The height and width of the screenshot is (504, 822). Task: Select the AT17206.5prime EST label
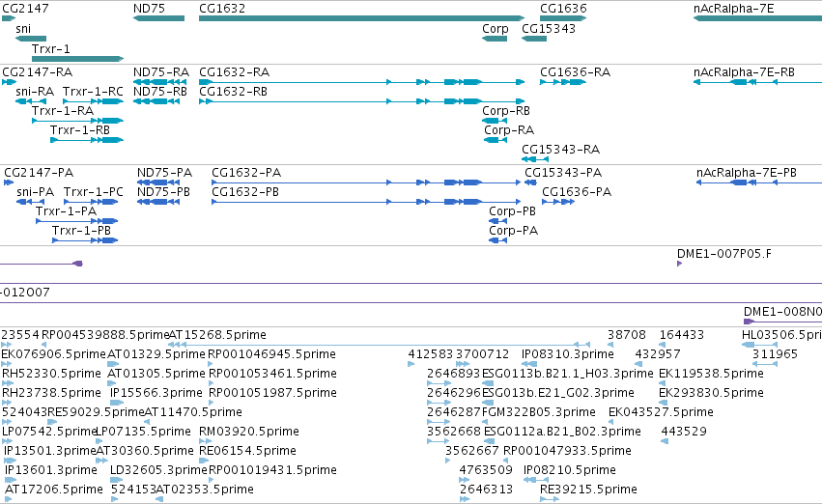pyautogui.click(x=53, y=490)
